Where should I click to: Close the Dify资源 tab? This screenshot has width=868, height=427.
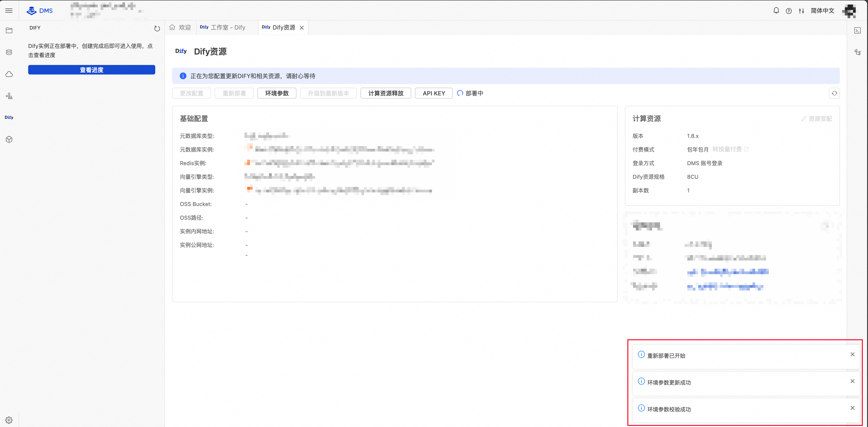coord(302,28)
